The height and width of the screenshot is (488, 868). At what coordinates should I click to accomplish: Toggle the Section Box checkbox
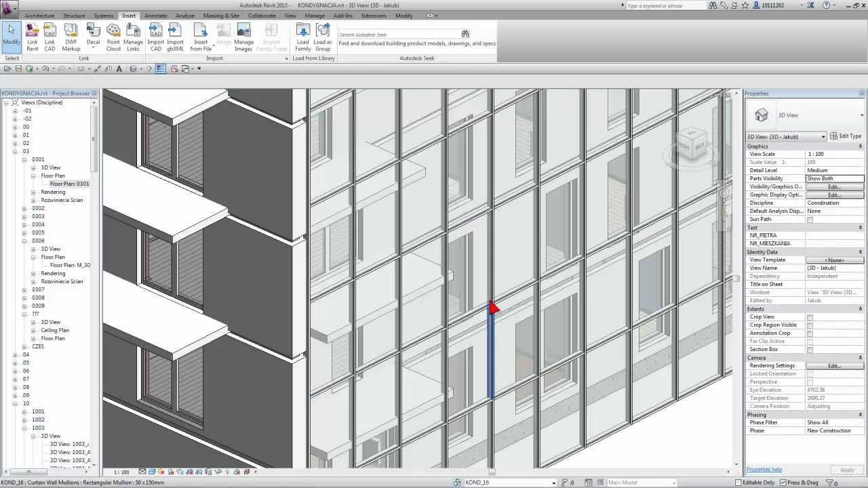click(x=810, y=350)
